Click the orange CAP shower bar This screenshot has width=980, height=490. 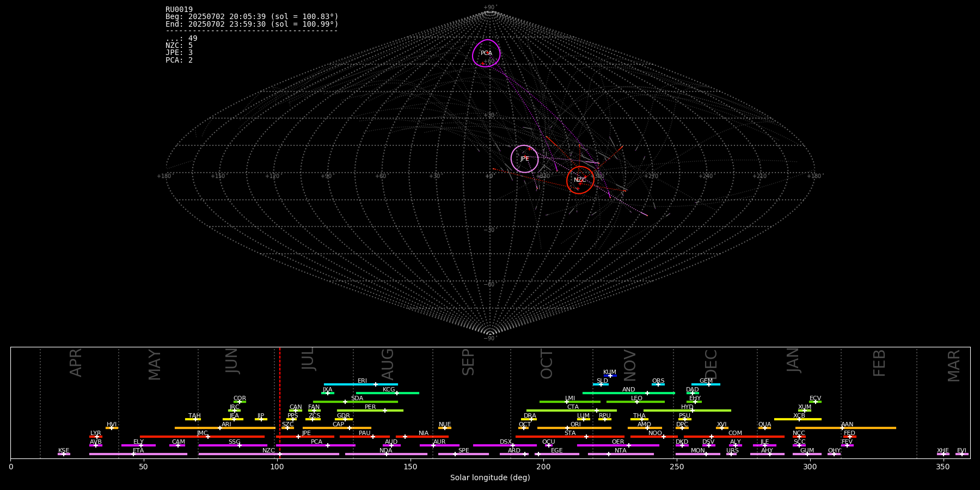click(x=338, y=428)
